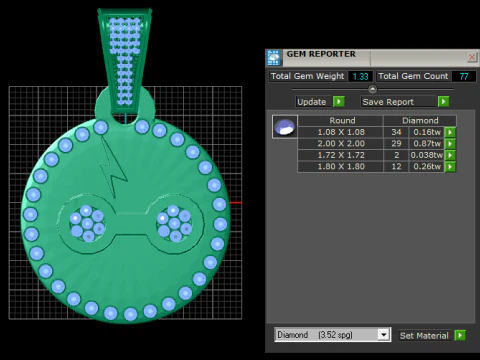
Task: Click green arrow on the 0.26tw row
Action: [450, 166]
